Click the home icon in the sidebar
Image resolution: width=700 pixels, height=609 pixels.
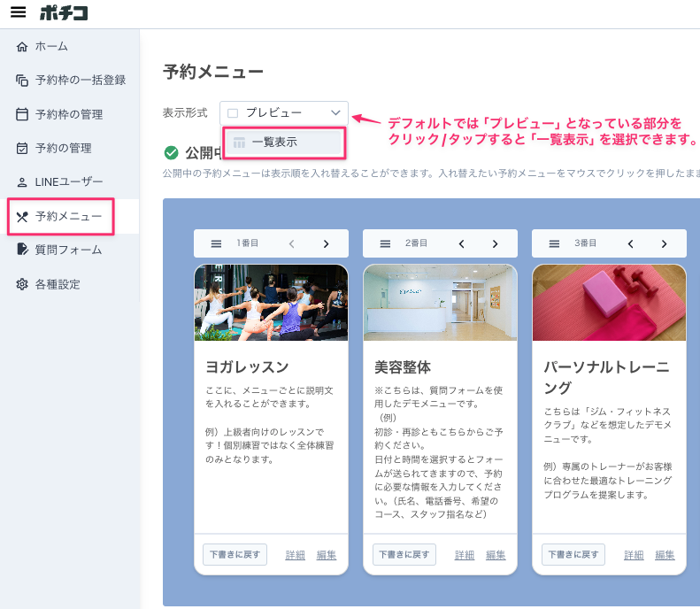(22, 46)
